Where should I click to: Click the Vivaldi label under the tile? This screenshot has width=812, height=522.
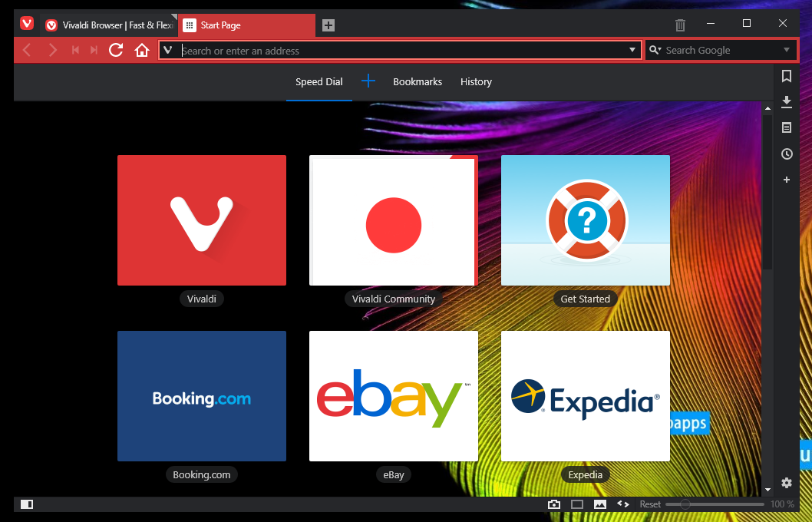(201, 299)
